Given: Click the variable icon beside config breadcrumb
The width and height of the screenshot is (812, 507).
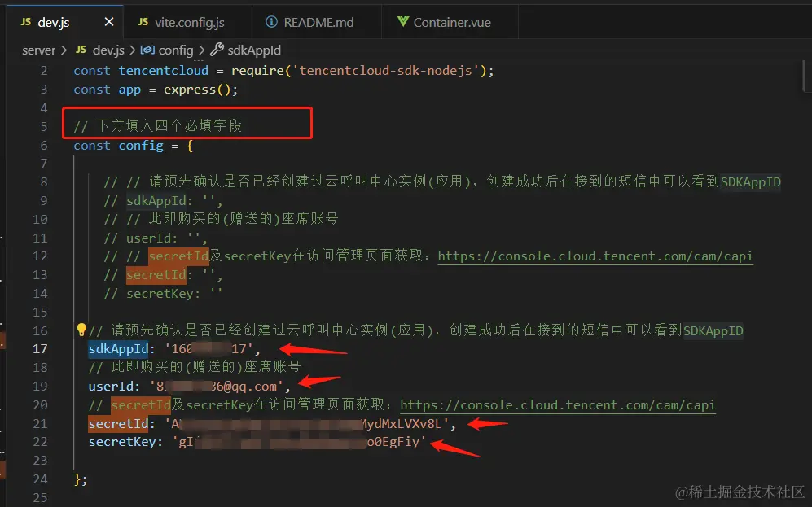Looking at the screenshot, I should coord(147,50).
